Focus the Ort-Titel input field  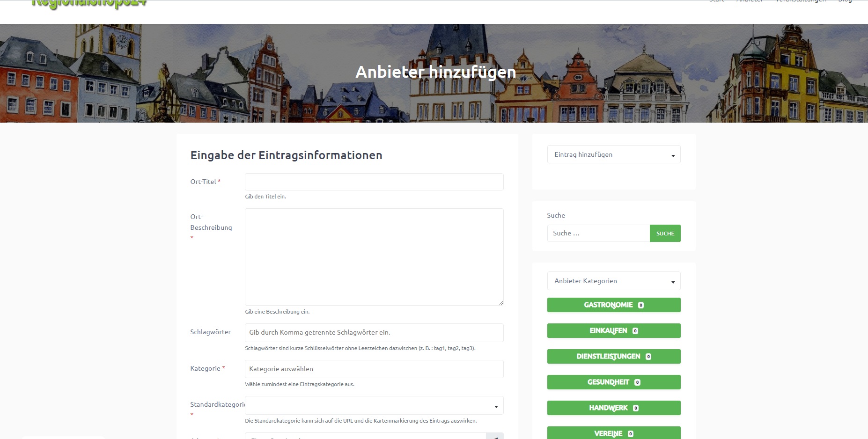pos(374,182)
